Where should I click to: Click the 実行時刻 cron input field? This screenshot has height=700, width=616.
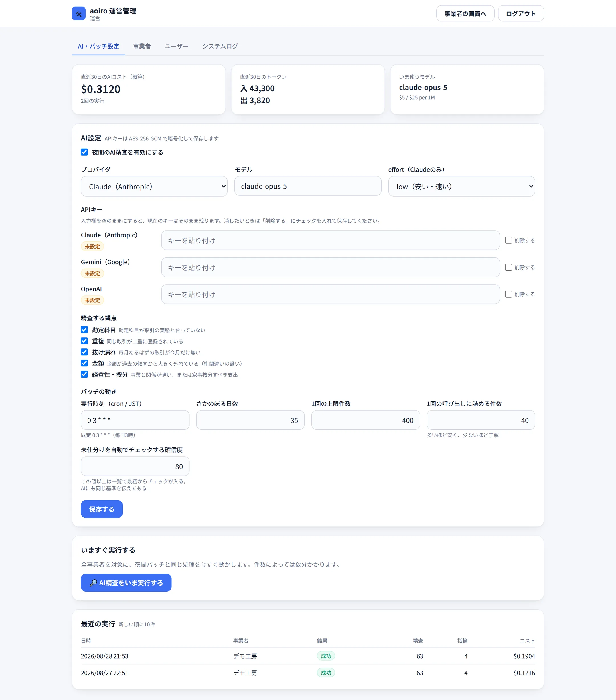tap(135, 420)
